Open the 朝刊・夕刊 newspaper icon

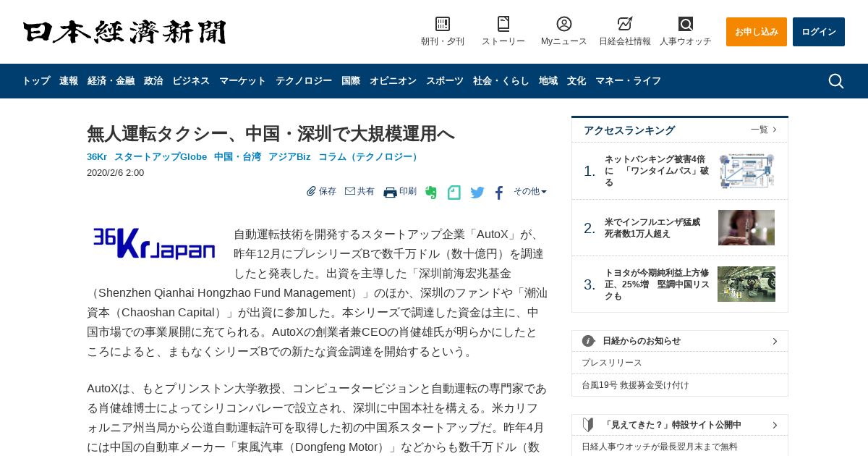(x=443, y=24)
